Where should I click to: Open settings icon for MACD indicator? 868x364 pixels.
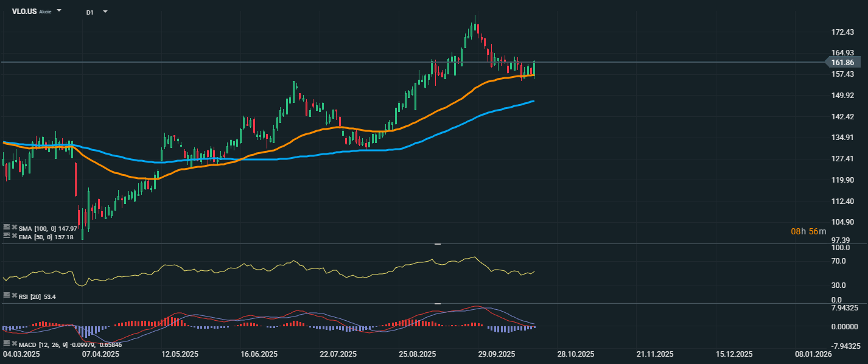(7, 344)
